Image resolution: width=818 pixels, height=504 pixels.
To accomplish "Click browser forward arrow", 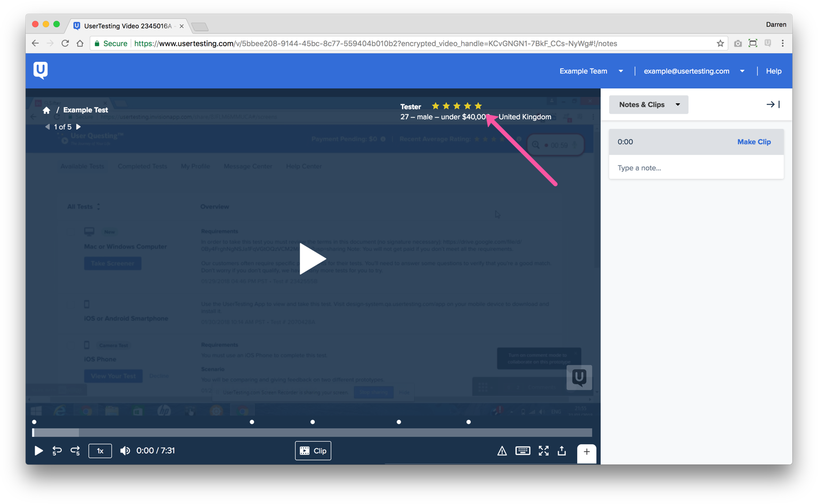I will 50,44.
